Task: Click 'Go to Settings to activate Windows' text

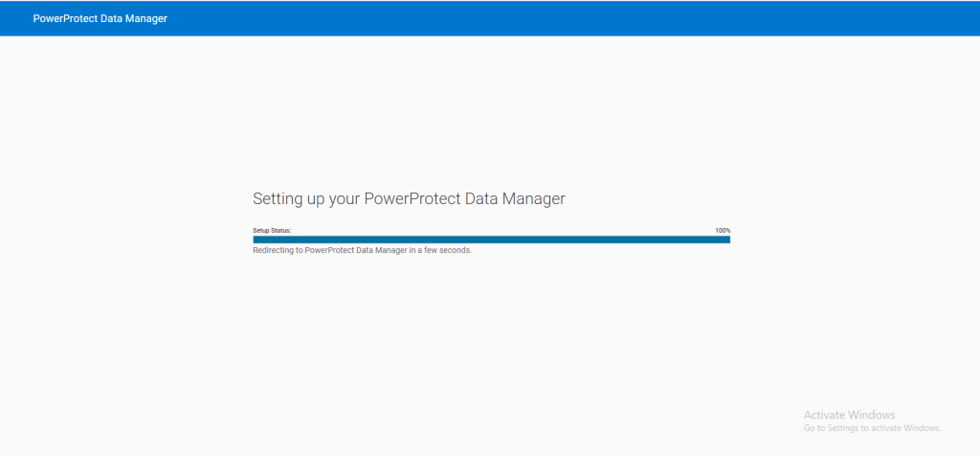Action: click(872, 428)
